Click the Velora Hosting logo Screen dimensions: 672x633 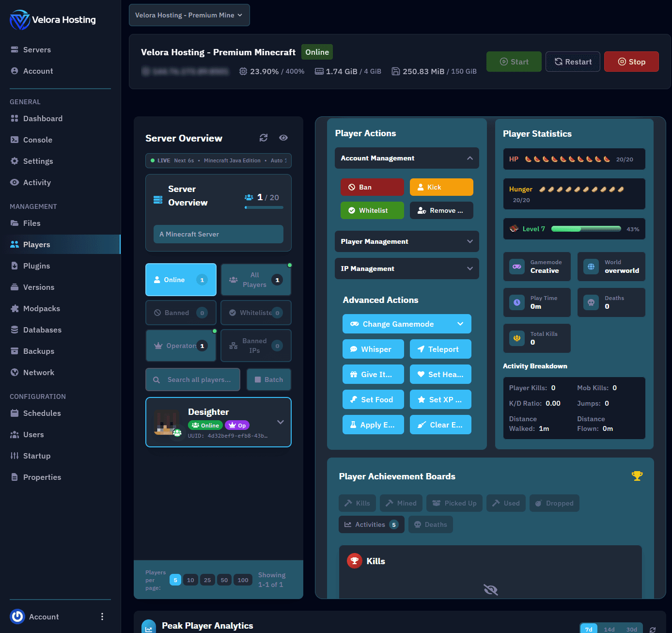[20, 20]
